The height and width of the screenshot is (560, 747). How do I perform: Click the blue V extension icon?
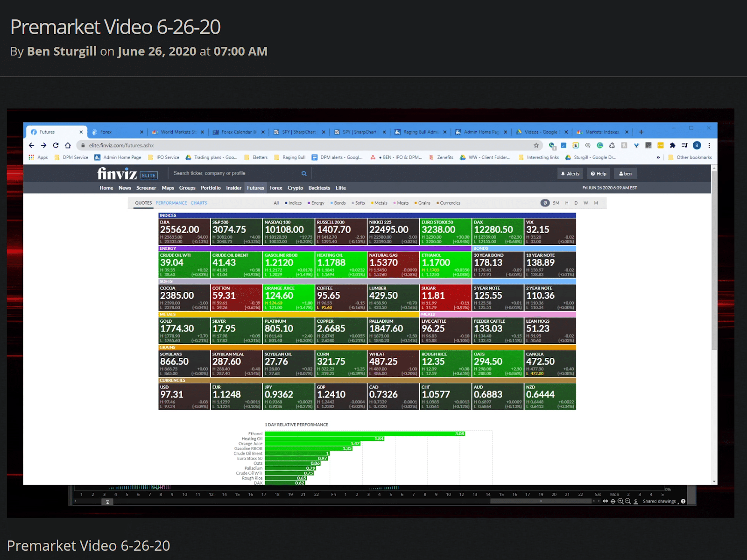click(636, 145)
